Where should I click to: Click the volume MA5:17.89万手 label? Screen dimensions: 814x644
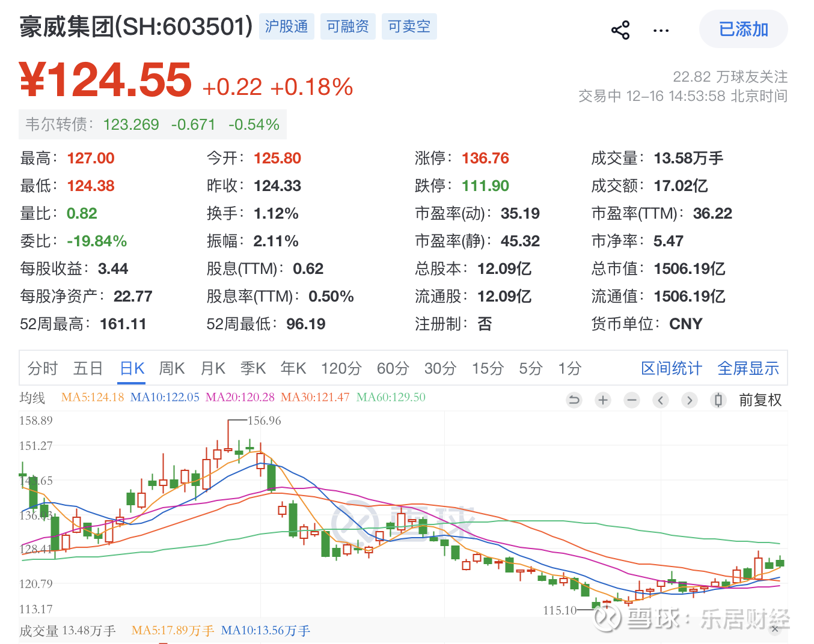pos(173,631)
